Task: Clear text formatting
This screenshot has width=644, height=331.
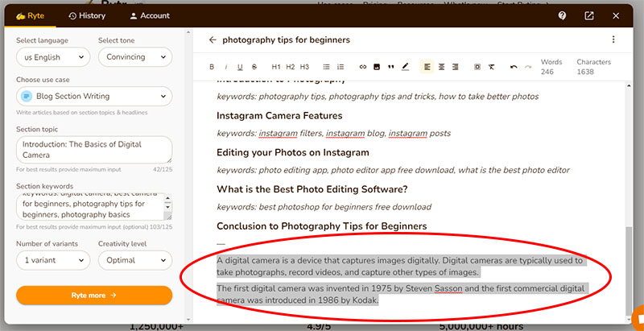Action: pyautogui.click(x=492, y=67)
